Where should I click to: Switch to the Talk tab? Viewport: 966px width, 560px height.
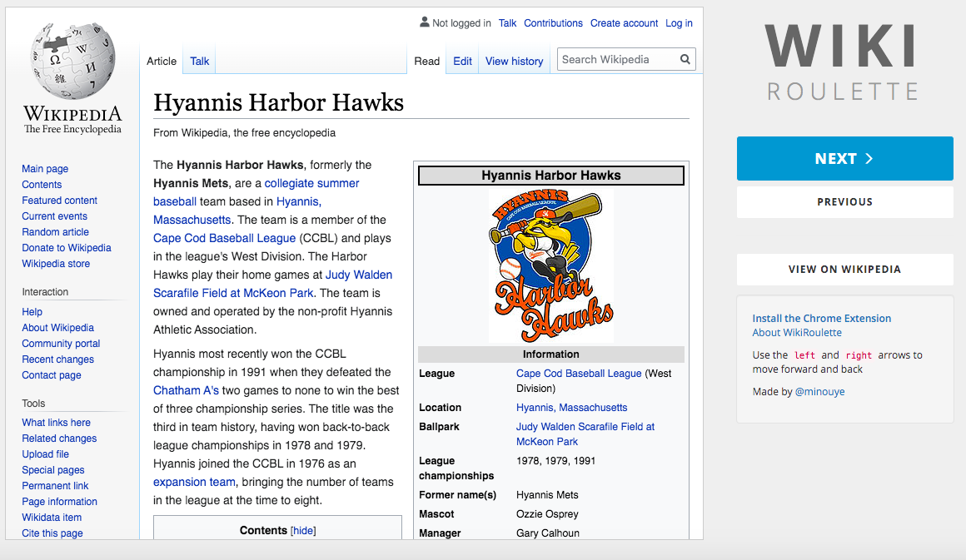click(200, 61)
